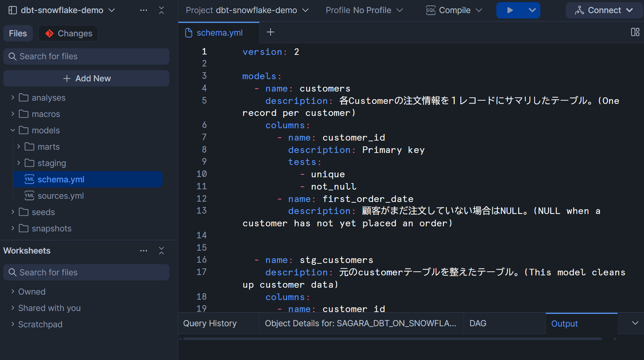The width and height of the screenshot is (644, 360).
Task: Click the models folder icon
Action: (x=24, y=130)
